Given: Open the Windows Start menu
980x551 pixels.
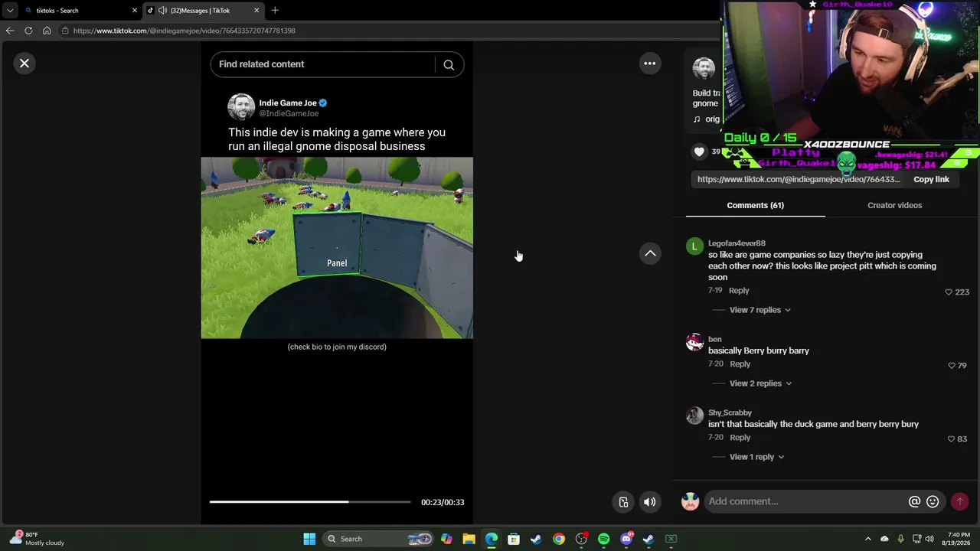Looking at the screenshot, I should pos(309,539).
